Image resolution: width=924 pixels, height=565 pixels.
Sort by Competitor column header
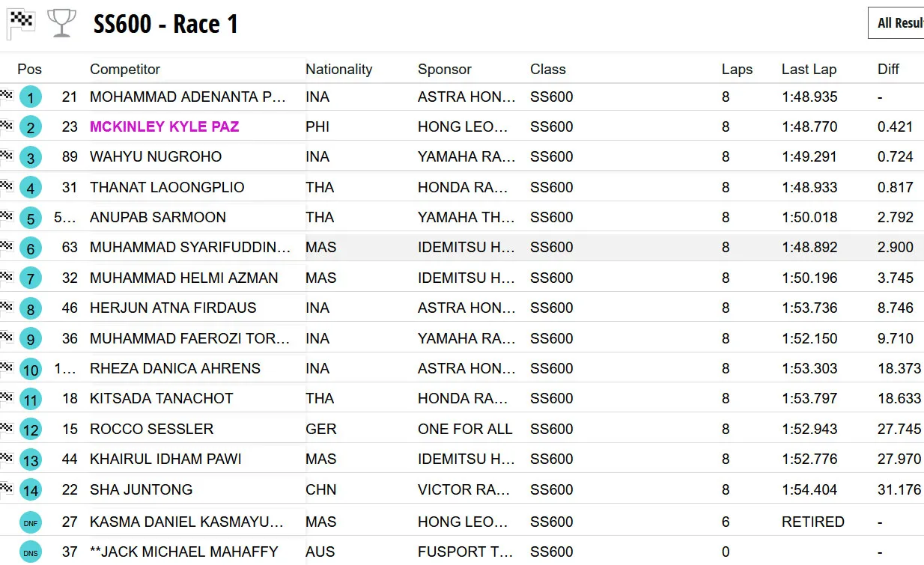[125, 70]
